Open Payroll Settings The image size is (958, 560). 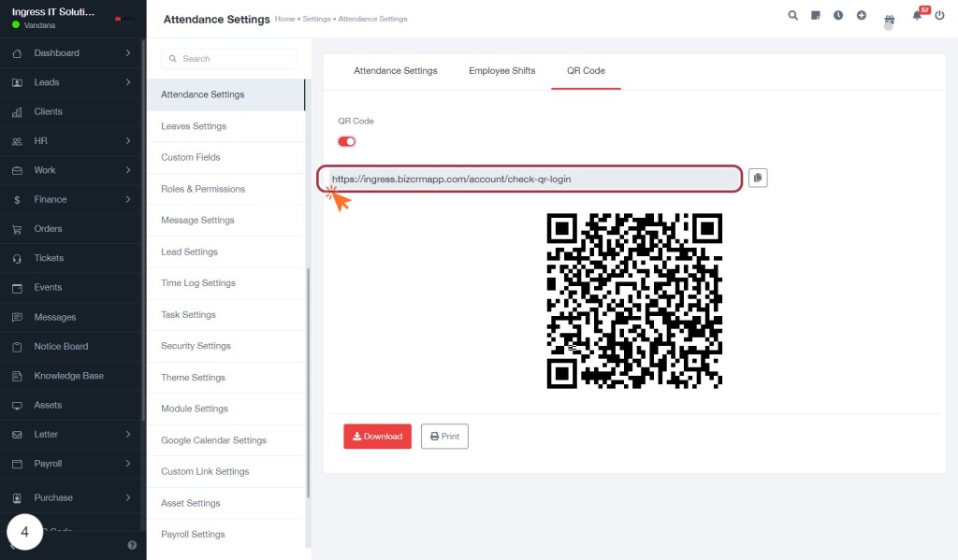225,535
